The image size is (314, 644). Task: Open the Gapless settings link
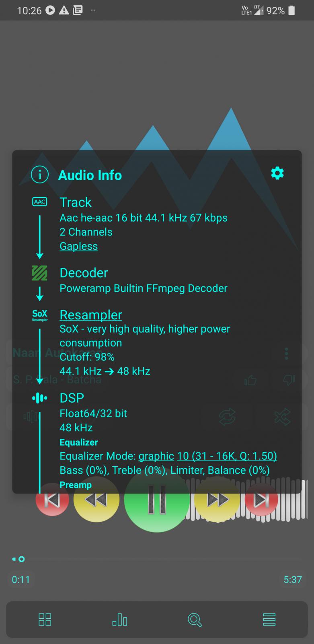(x=79, y=246)
